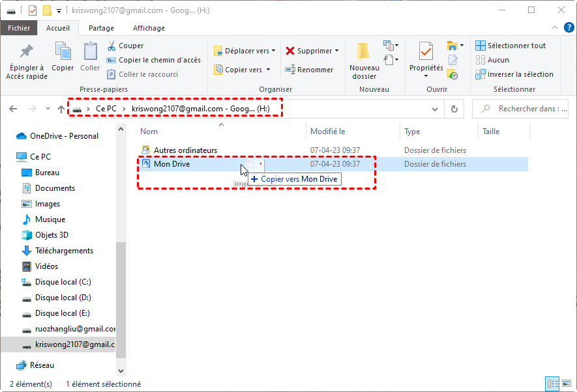Click the Supprimer red X icon

pos(290,51)
